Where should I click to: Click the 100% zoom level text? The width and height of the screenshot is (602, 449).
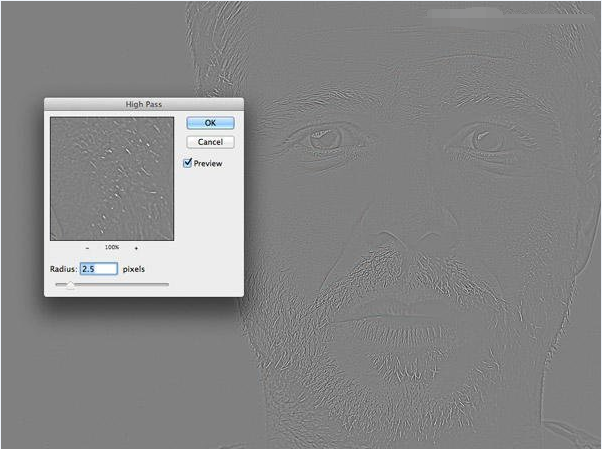[112, 247]
